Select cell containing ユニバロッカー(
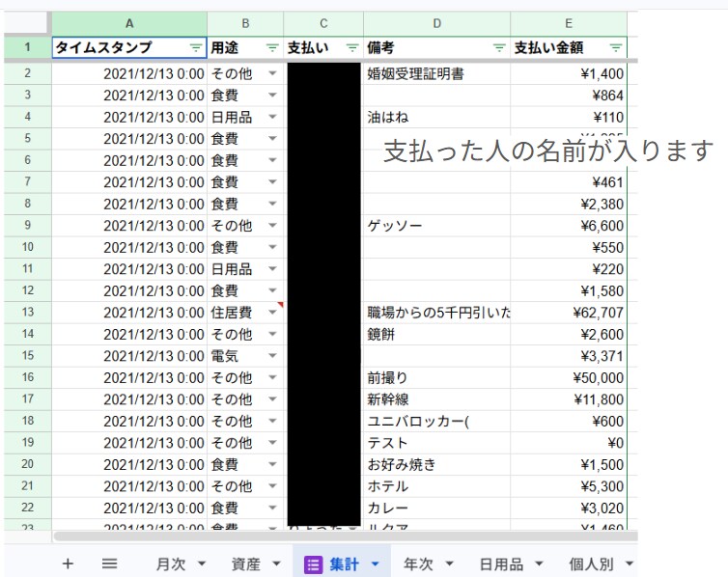 click(x=436, y=421)
